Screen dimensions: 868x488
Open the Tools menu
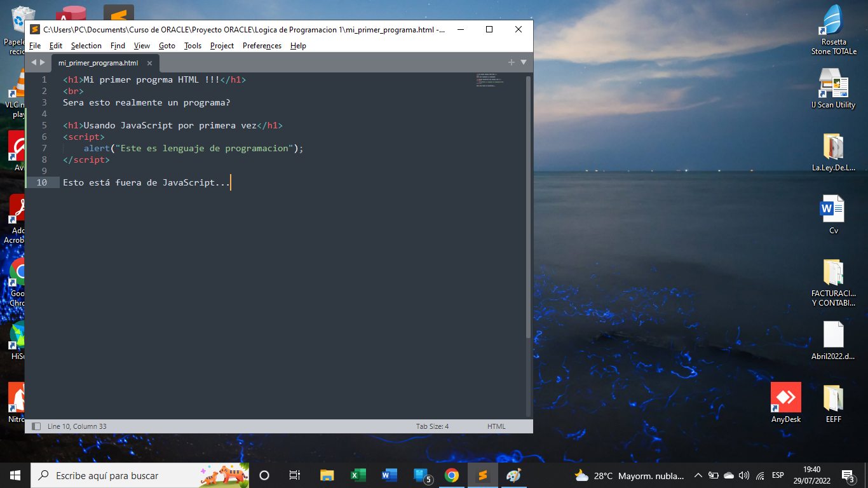tap(193, 46)
